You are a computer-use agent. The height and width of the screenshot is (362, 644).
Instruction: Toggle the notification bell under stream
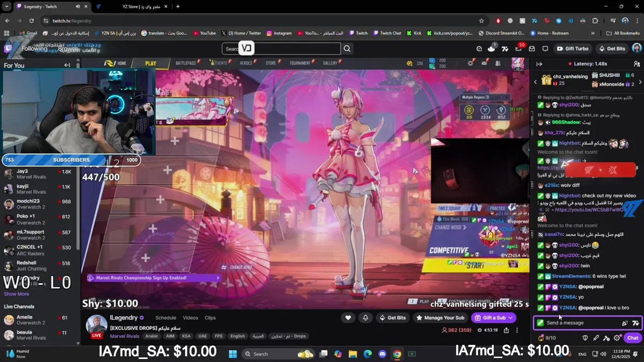coord(366,318)
